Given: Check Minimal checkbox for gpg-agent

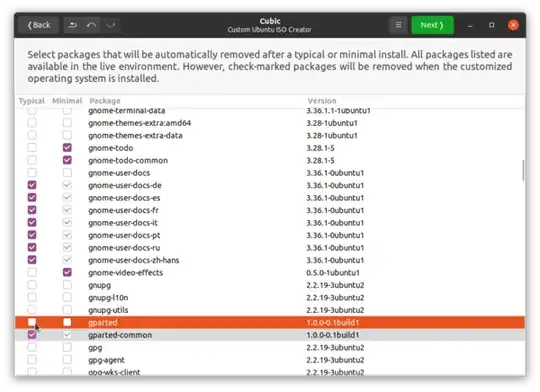Looking at the screenshot, I should click(x=67, y=360).
